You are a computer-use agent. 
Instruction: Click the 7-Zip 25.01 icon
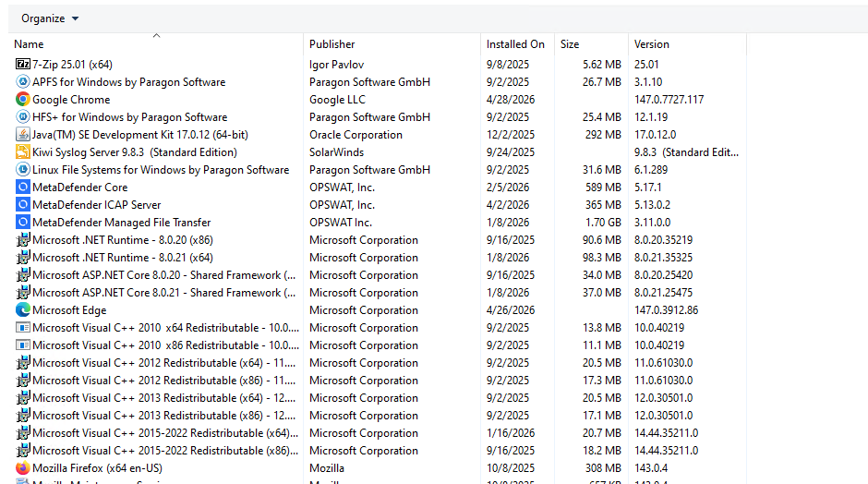pos(23,65)
